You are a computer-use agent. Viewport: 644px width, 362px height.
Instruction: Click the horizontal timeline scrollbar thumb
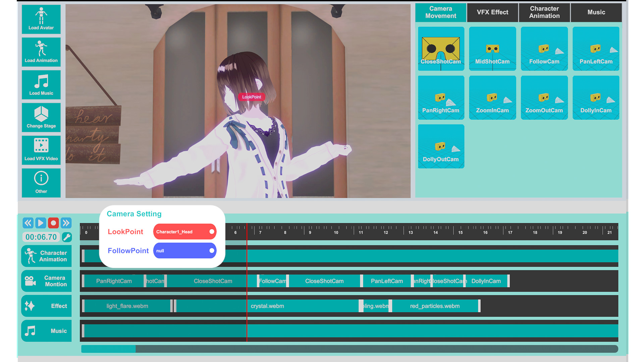[x=108, y=349]
